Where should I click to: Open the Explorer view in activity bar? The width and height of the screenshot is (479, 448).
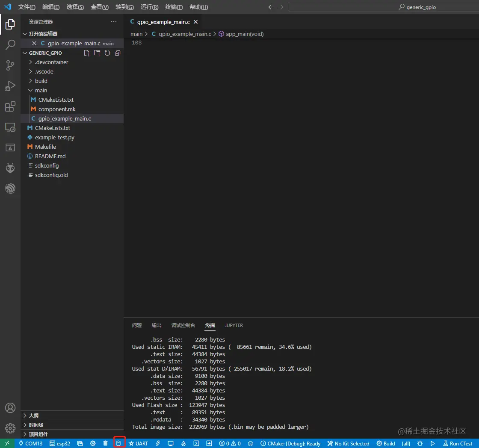10,24
